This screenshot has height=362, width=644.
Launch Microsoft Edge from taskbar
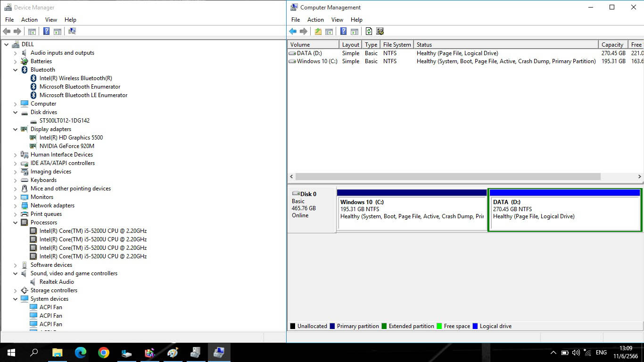80,352
